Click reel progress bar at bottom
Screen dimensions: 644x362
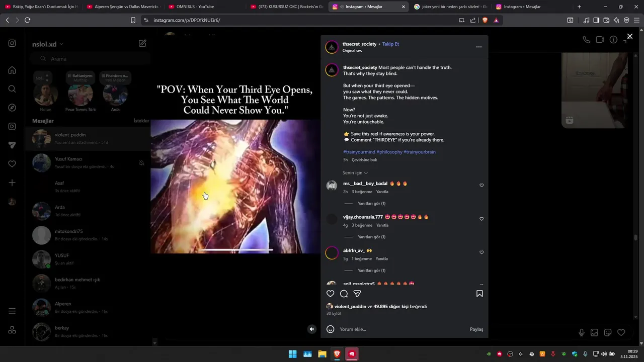(x=235, y=250)
